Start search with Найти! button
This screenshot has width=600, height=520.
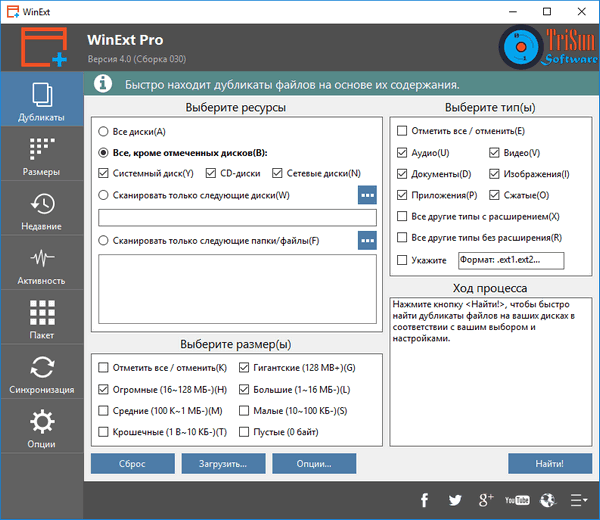click(550, 463)
